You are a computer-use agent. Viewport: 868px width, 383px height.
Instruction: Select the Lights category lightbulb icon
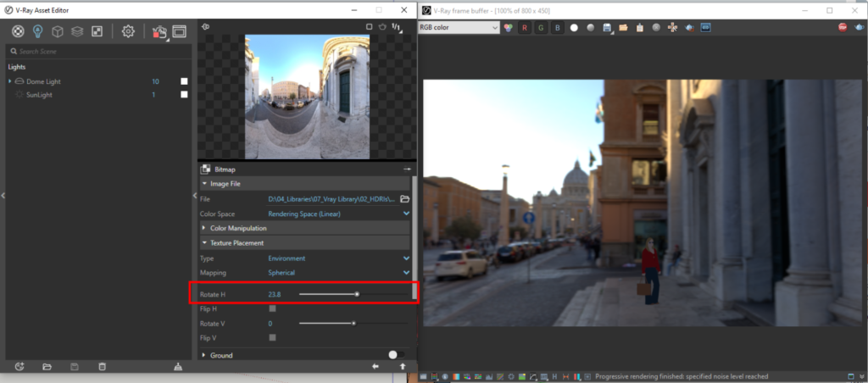[37, 31]
